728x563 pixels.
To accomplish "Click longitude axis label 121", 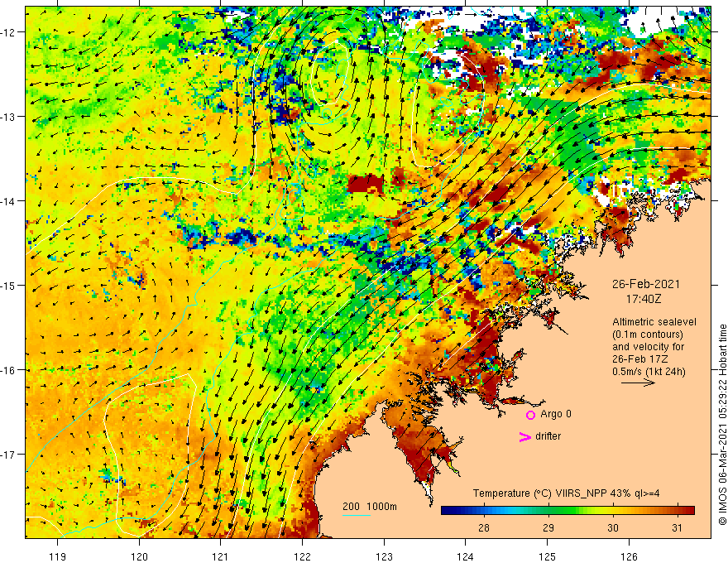I will tap(221, 556).
